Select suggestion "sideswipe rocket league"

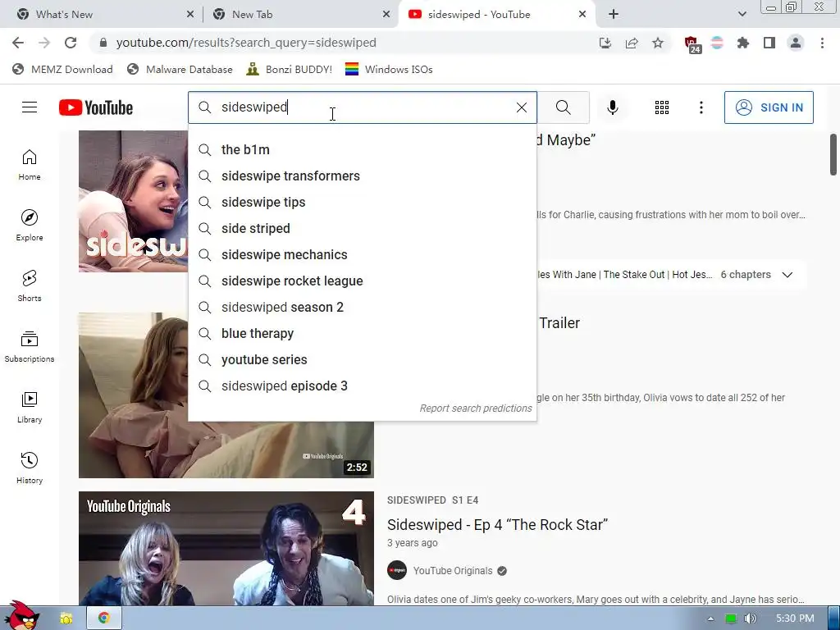362,281
